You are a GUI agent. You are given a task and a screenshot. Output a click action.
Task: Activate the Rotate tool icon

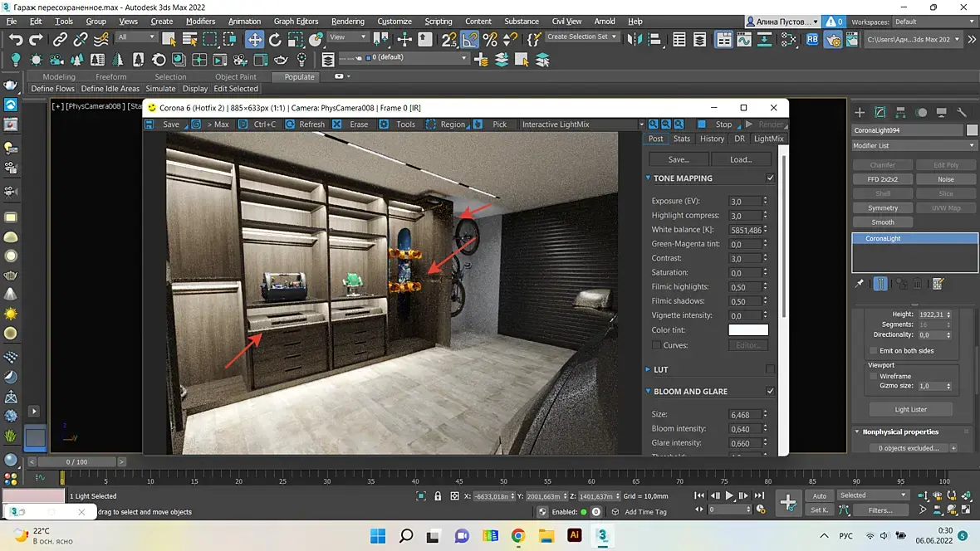coord(275,39)
